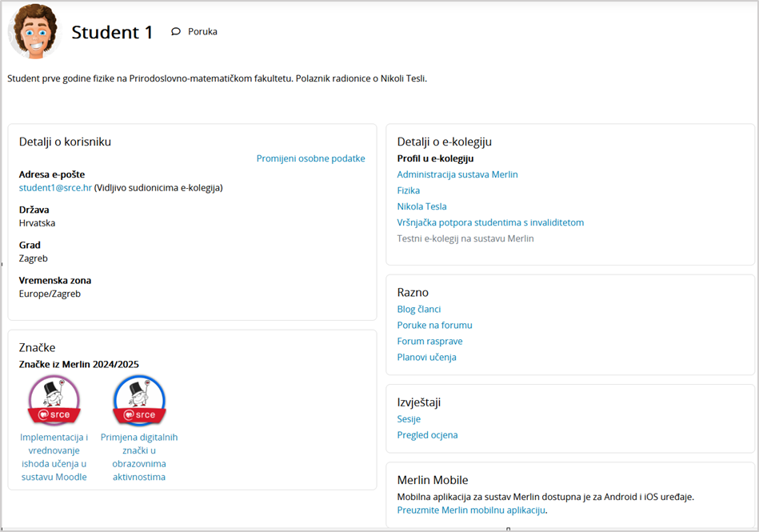Open the Primjena digitalnih znački badge image

[139, 401]
